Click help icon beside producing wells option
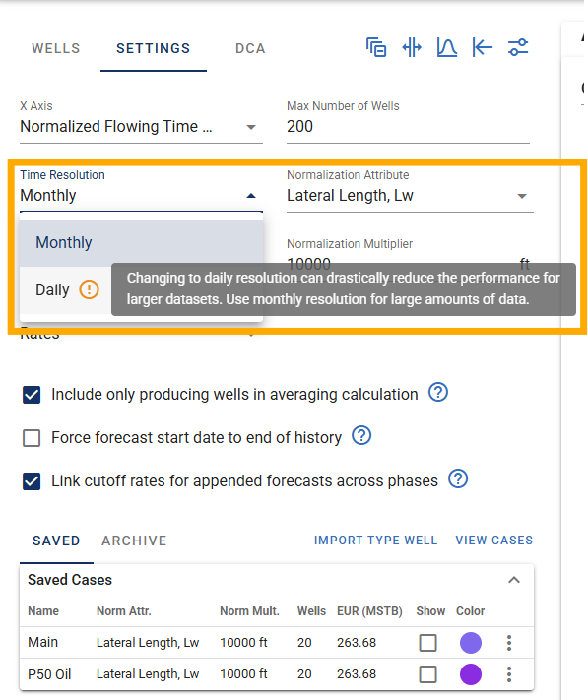 coord(438,393)
